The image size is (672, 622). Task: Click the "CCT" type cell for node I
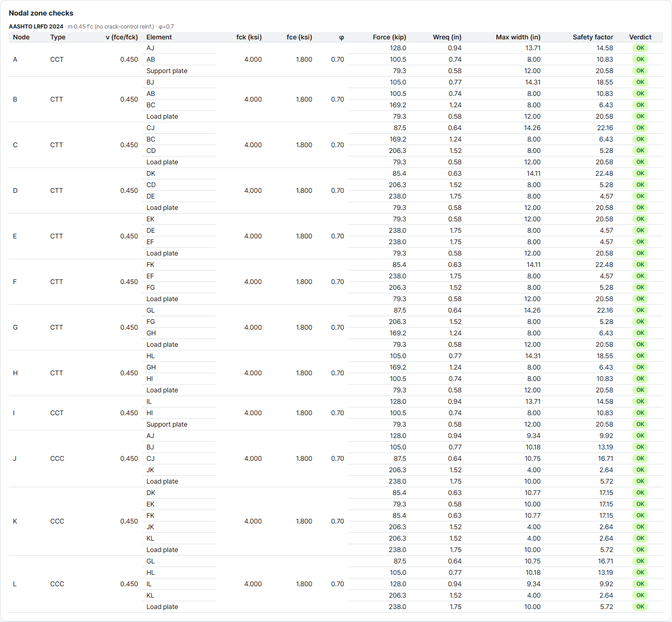57,413
